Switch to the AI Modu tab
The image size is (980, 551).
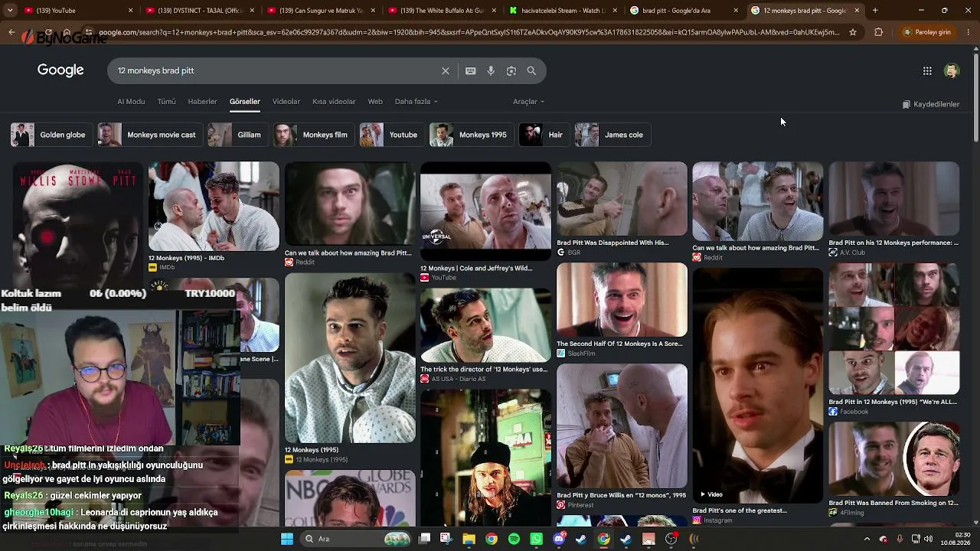[x=131, y=101]
